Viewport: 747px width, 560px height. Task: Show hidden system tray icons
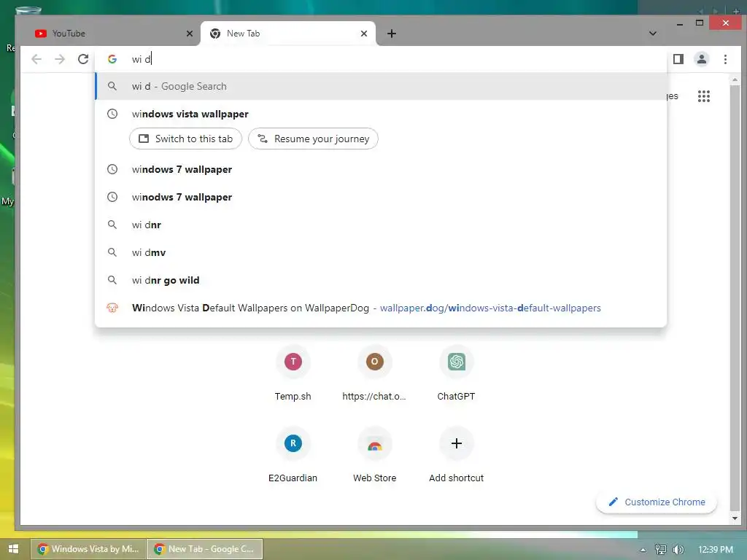click(x=643, y=550)
